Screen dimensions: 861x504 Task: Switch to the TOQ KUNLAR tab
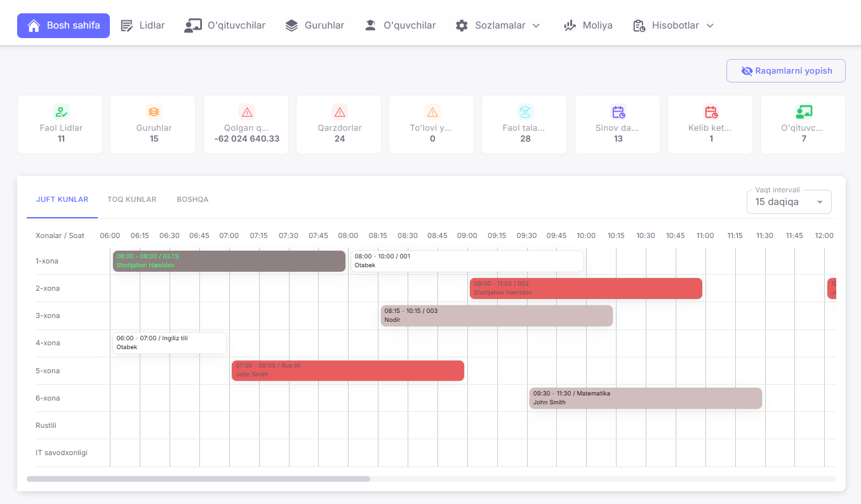(131, 199)
